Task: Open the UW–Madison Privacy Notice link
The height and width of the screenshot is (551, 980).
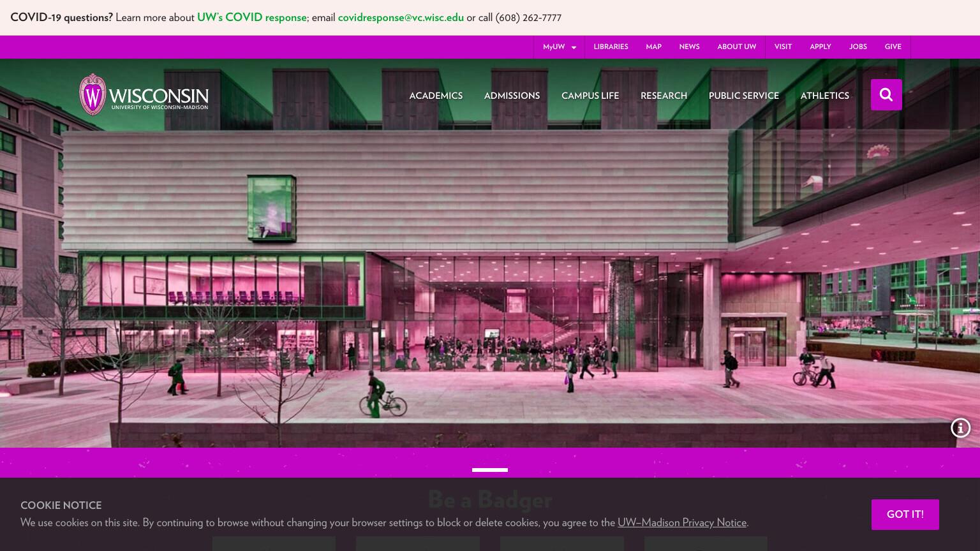Action: (x=682, y=522)
